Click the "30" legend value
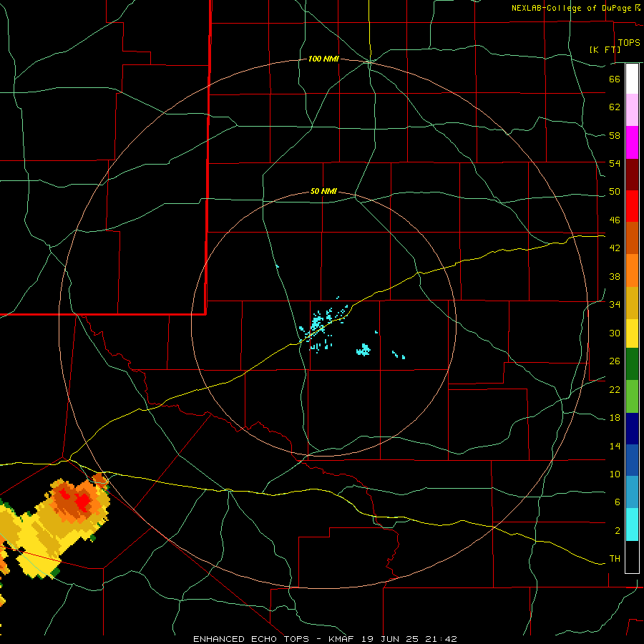This screenshot has width=644, height=644. coord(615,333)
